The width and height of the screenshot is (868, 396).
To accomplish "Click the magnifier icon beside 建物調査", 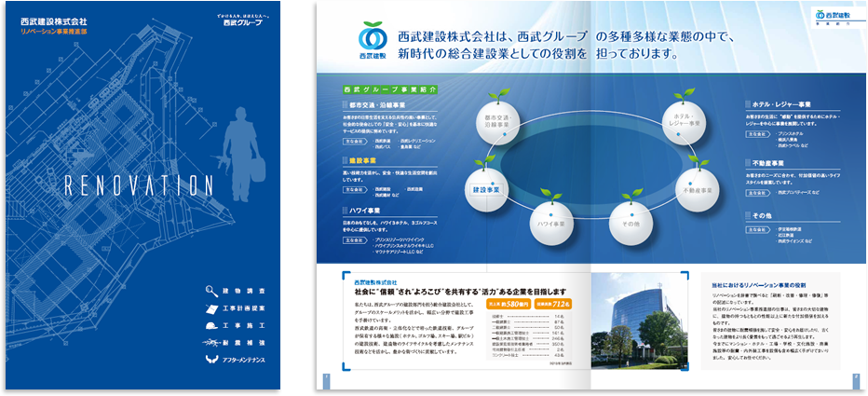I will pyautogui.click(x=212, y=290).
